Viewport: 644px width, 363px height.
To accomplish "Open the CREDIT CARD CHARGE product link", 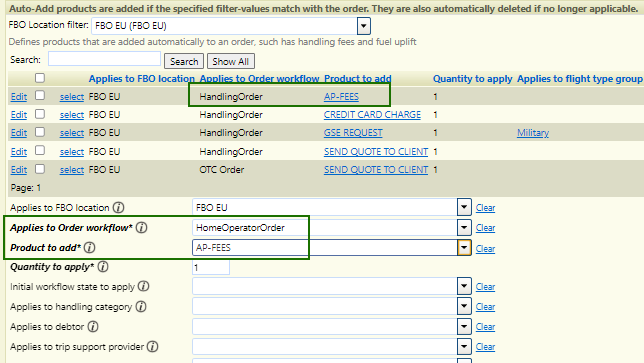I will point(373,115).
